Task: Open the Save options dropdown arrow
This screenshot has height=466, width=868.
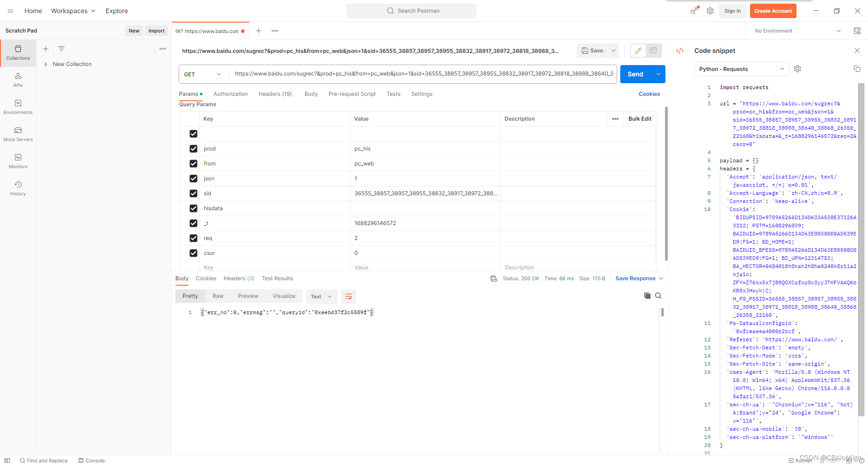Action: 613,51
